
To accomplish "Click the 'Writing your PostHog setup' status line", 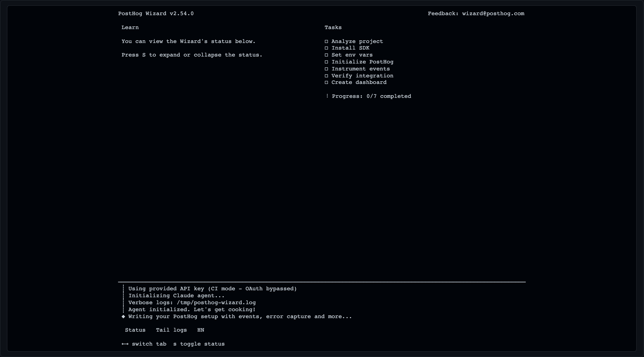I will [x=240, y=316].
